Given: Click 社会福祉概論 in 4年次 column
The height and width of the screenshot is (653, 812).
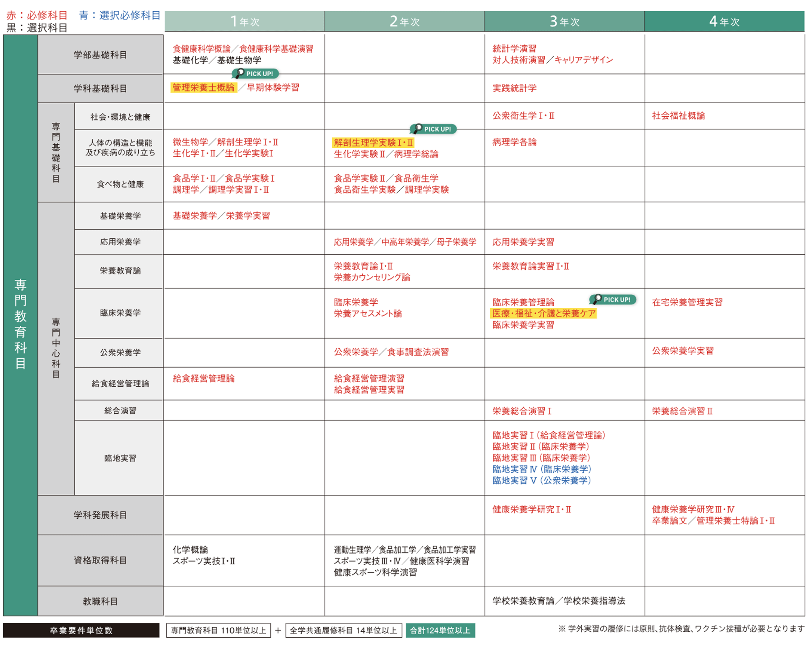Looking at the screenshot, I should 678,116.
